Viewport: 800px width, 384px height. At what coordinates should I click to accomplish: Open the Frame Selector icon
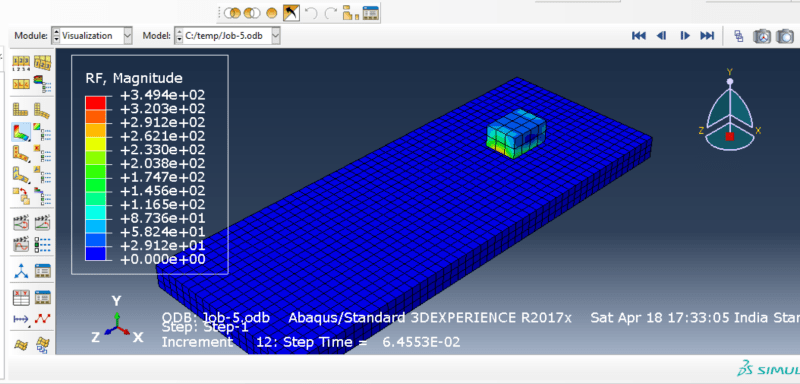739,36
